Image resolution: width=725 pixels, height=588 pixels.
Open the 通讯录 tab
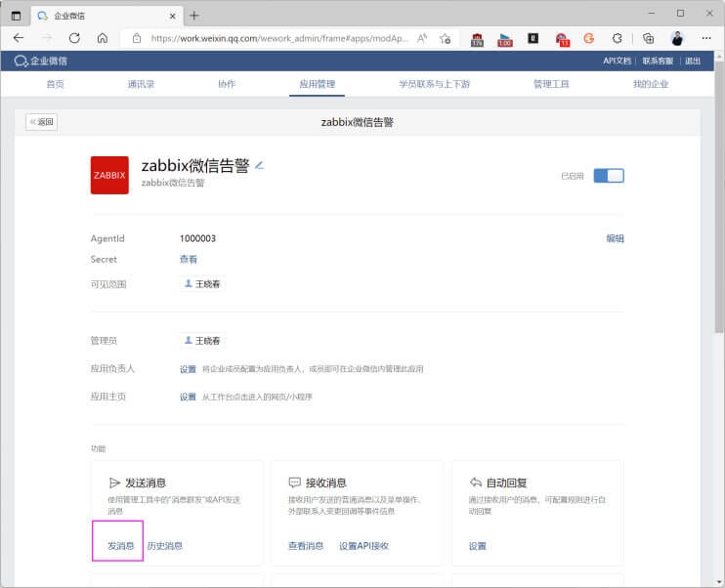click(x=141, y=84)
